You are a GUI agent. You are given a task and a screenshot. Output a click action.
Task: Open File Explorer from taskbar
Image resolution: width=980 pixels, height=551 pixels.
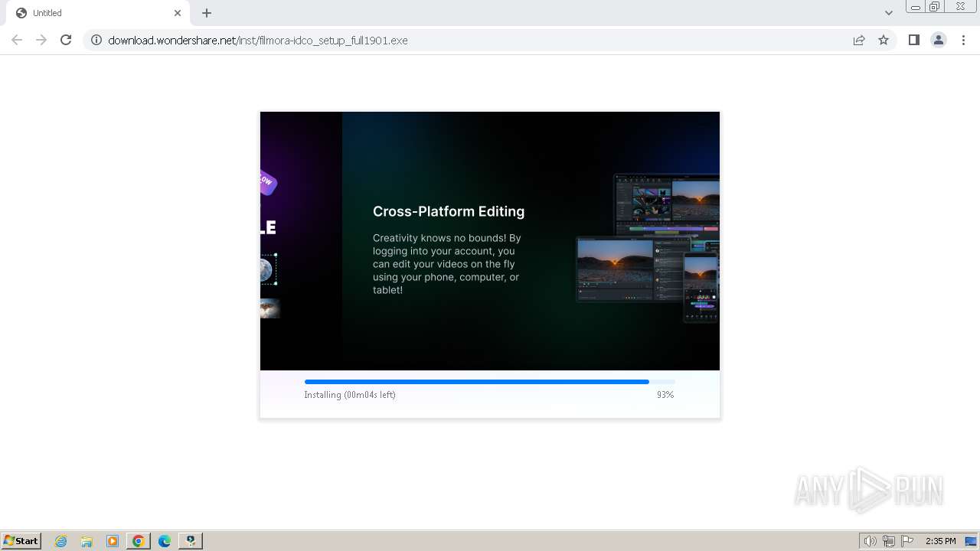(x=87, y=541)
